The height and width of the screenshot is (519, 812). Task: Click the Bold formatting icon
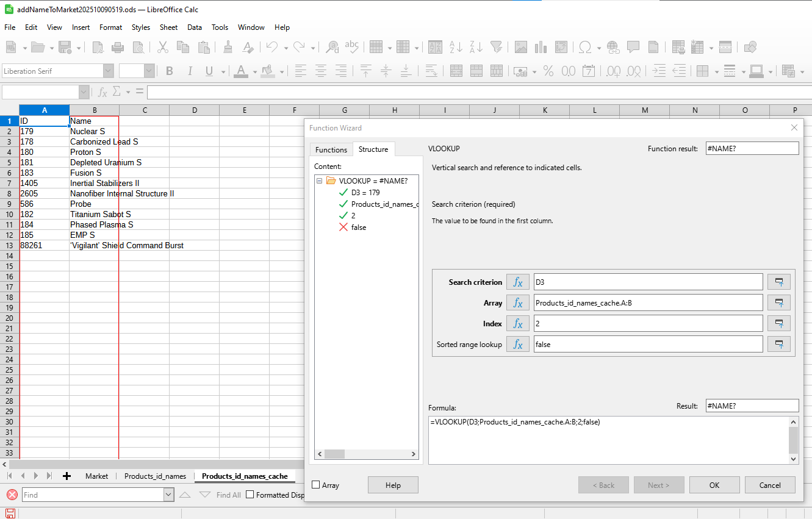(170, 71)
